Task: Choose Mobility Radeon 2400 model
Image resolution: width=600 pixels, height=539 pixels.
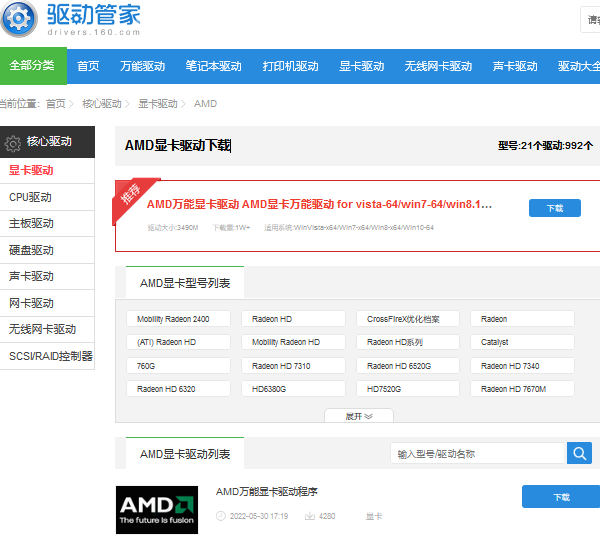Action: [178, 319]
